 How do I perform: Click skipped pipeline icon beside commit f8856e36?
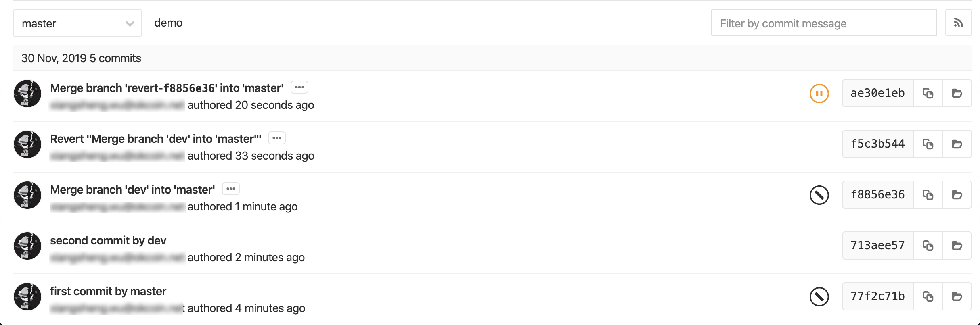pyautogui.click(x=819, y=194)
